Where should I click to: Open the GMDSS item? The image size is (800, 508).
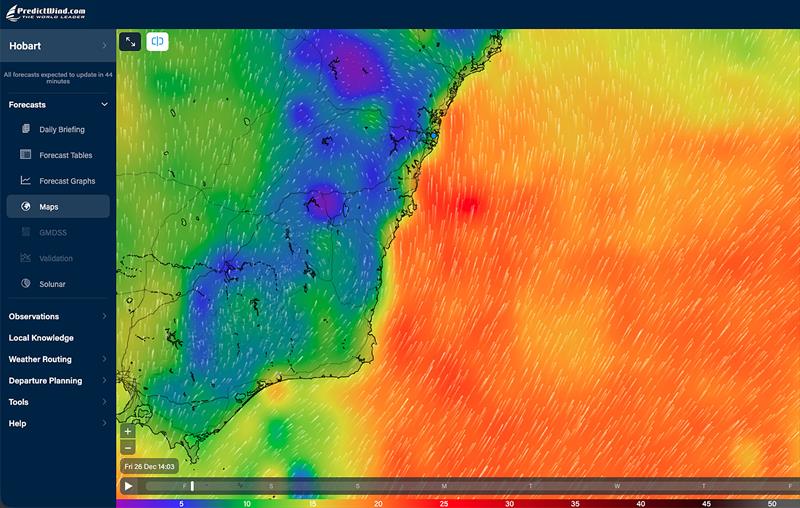click(x=53, y=233)
